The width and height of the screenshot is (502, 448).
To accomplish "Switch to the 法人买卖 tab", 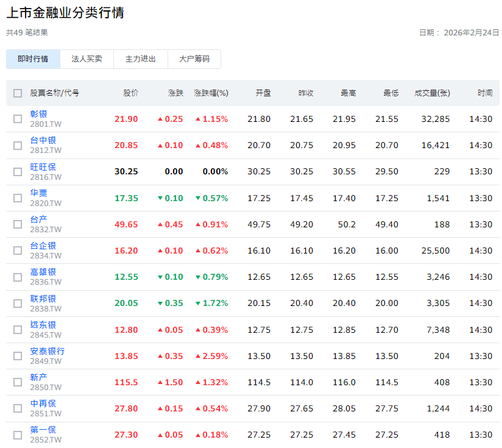I will coord(87,59).
